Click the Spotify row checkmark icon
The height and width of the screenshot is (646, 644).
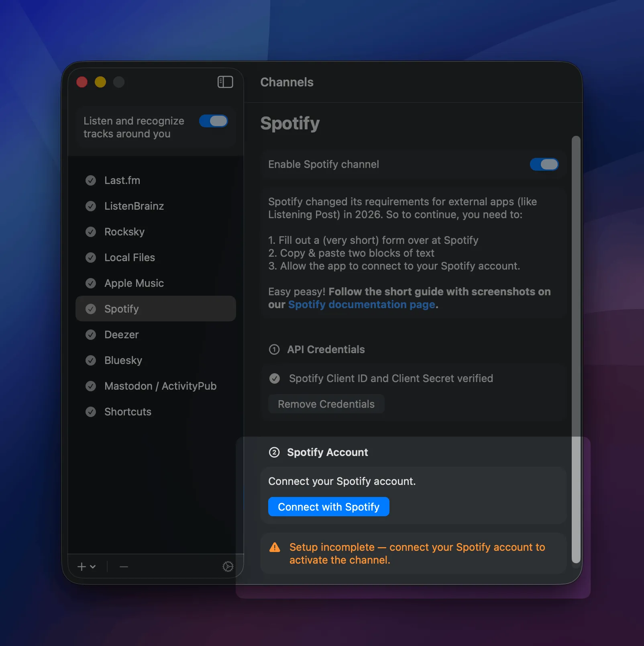click(91, 309)
